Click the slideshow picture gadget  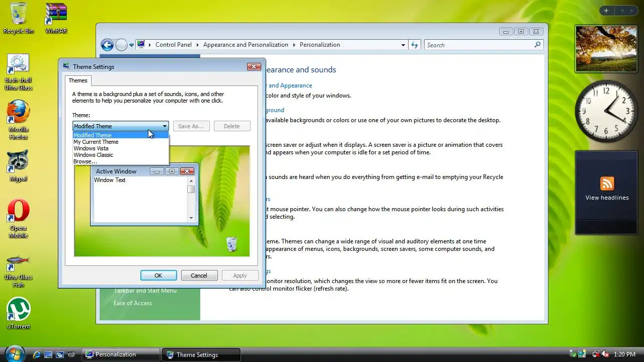point(606,49)
